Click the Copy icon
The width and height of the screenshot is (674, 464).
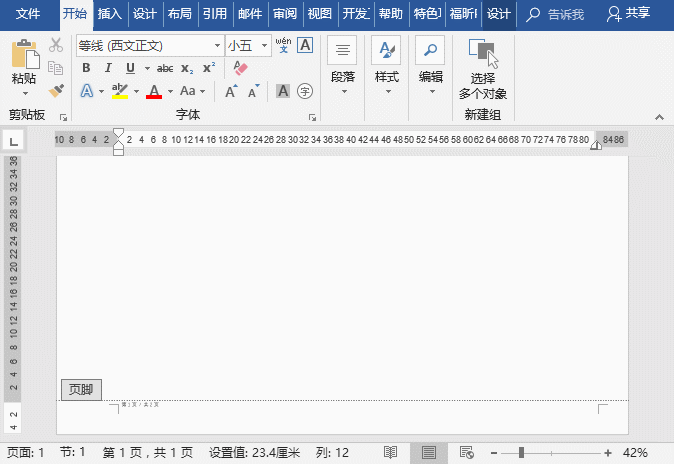[55, 68]
